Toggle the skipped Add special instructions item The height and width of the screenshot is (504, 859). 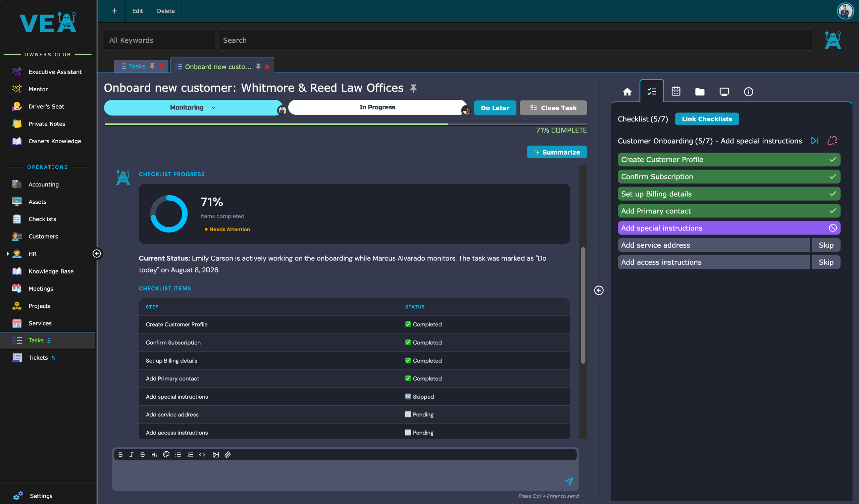[729, 228]
